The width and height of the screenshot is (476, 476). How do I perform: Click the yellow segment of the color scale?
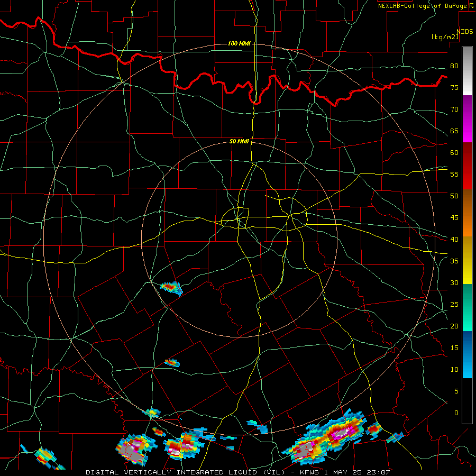tap(467, 260)
